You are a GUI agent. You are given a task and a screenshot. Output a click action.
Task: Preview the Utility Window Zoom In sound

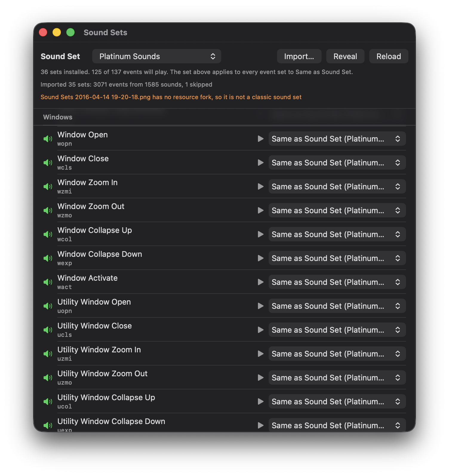coord(261,354)
